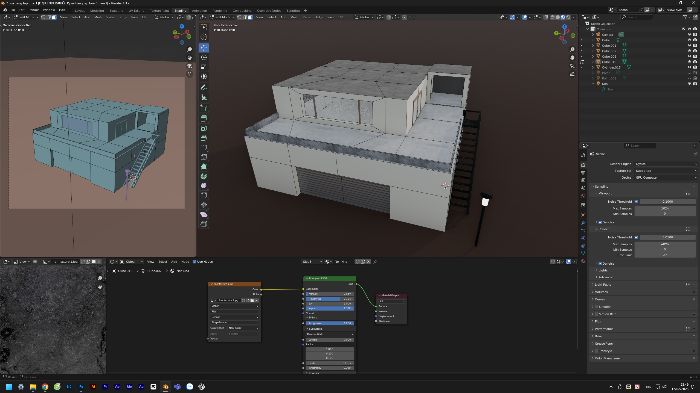The height and width of the screenshot is (393, 700).
Task: Enable vertex select mode in main viewport
Action: click(240, 17)
